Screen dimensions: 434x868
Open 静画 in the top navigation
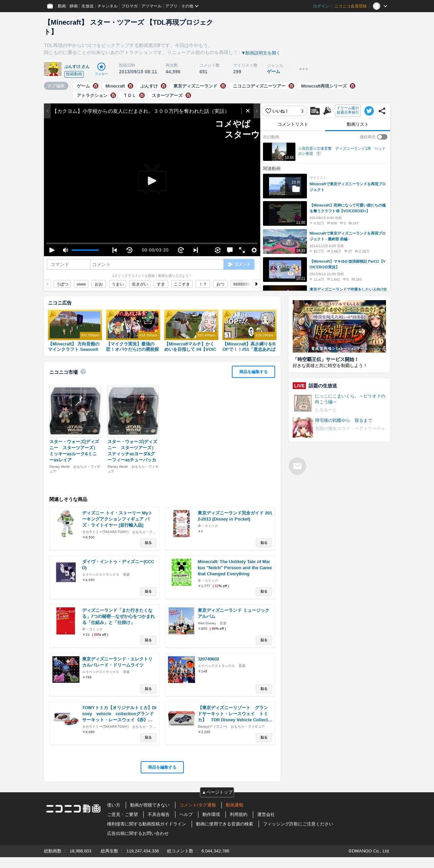74,6
